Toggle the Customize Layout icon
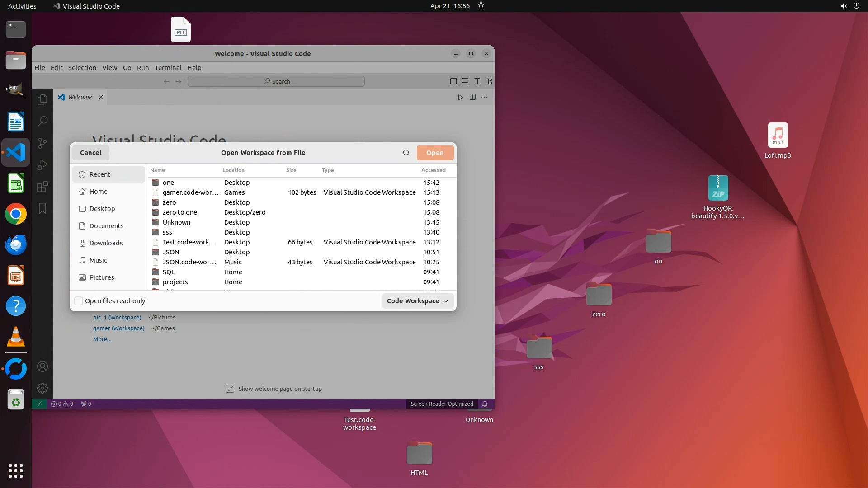 tap(489, 81)
